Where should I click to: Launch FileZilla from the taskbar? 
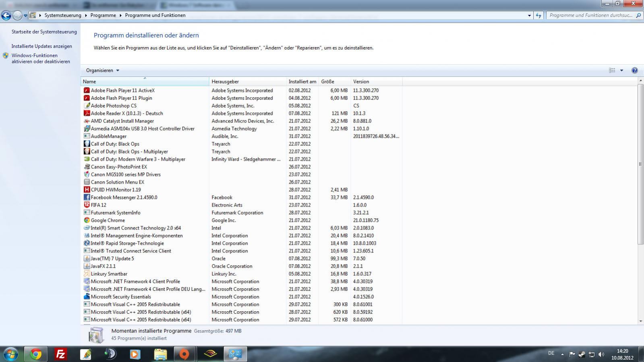pyautogui.click(x=61, y=354)
